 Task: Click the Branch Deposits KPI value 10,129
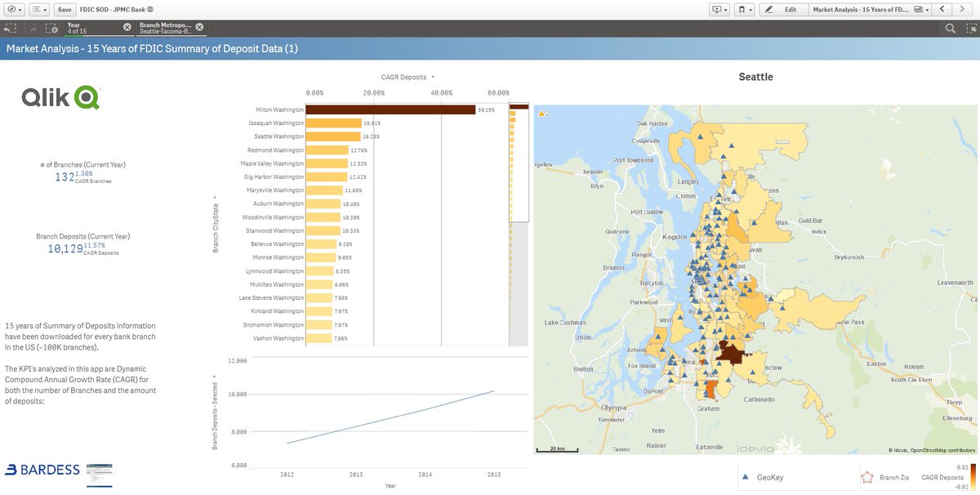(x=65, y=248)
